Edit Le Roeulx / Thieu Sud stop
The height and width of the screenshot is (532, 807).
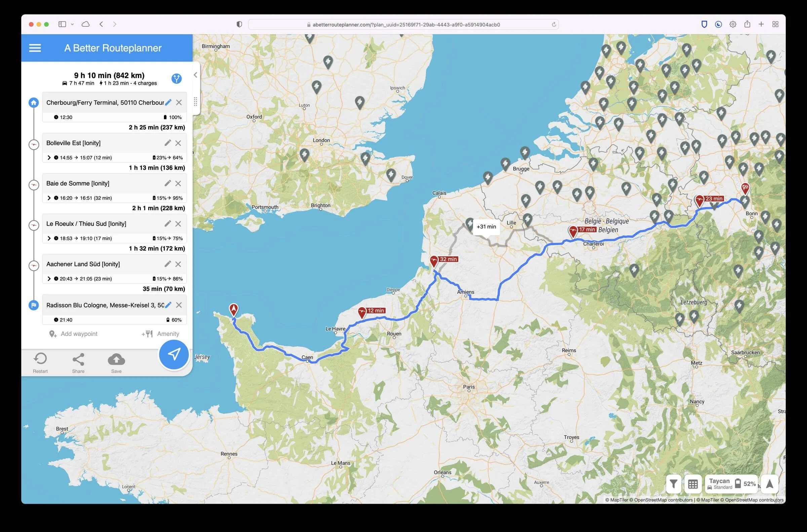click(x=167, y=224)
